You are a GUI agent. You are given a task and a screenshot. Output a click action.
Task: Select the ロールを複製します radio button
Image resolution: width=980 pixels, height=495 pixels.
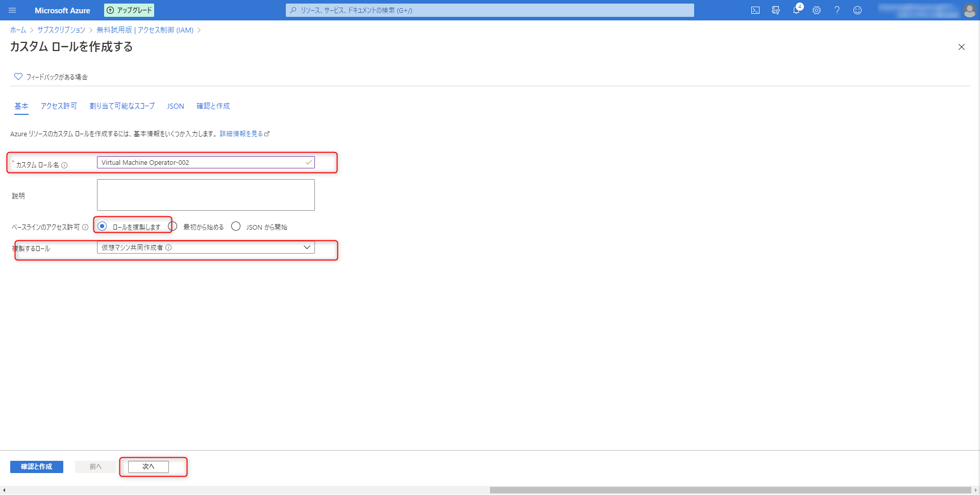[102, 226]
